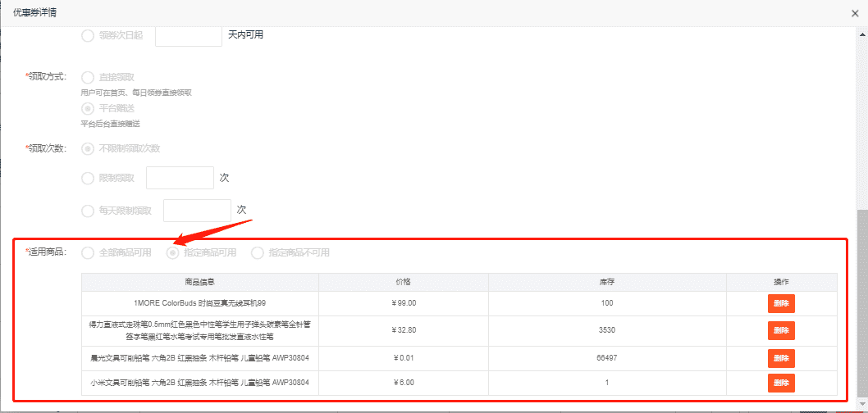Image resolution: width=868 pixels, height=413 pixels.
Task: Delete the 1MORE ColorBuds earphone row
Action: 781,303
